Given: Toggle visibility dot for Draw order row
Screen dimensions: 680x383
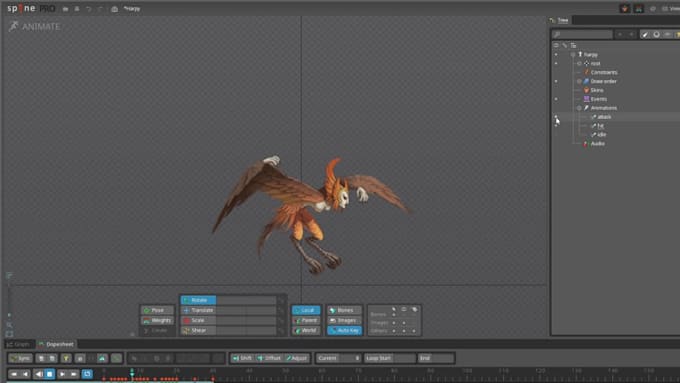Looking at the screenshot, I should point(556,81).
